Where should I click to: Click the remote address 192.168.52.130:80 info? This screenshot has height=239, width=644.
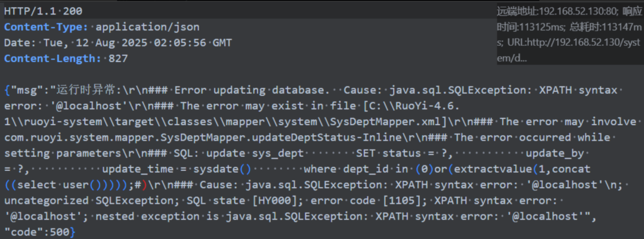tap(556, 11)
